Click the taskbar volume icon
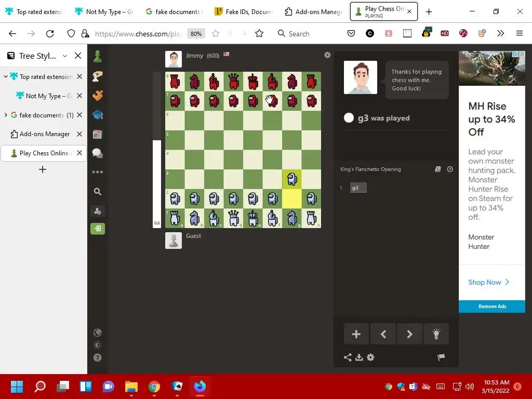Viewport: 532px width, 399px height. point(470,387)
